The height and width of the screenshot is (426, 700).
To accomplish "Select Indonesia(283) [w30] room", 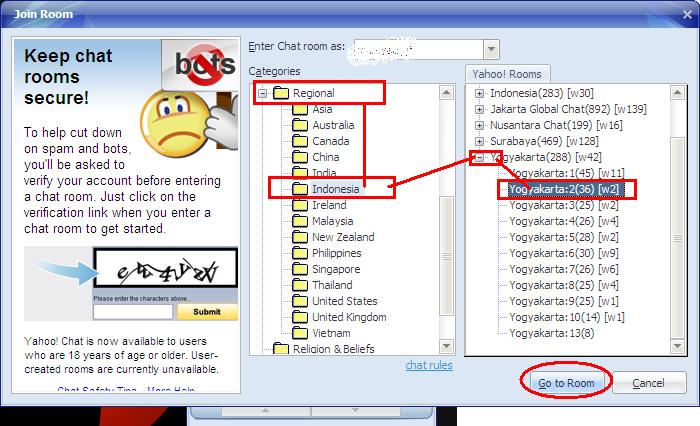I will (542, 93).
